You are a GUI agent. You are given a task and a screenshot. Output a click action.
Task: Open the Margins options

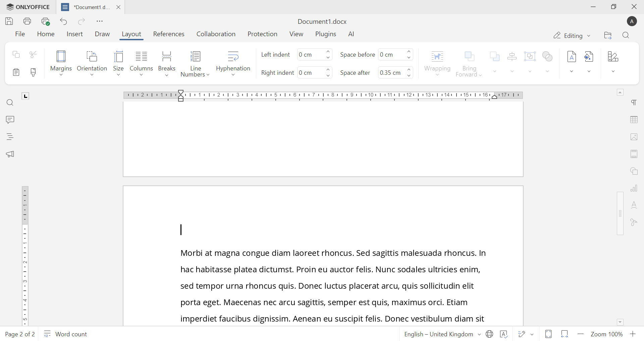(x=61, y=63)
